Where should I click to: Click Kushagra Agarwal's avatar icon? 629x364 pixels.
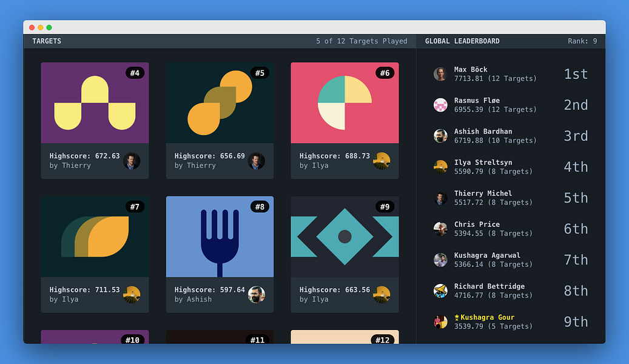click(x=440, y=260)
